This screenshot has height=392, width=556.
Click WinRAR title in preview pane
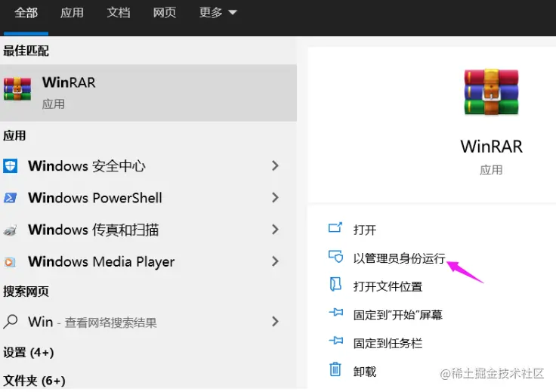coord(492,147)
